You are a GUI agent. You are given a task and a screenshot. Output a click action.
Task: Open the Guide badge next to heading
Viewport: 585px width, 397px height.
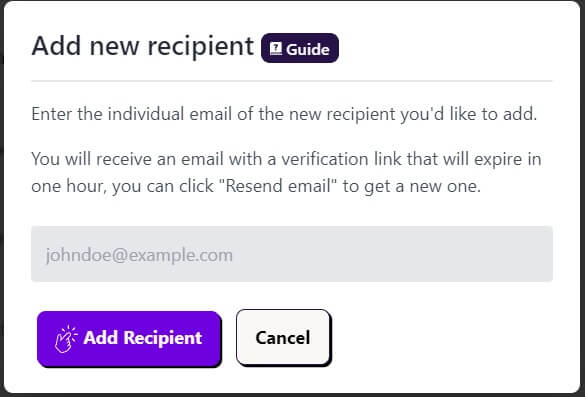pyautogui.click(x=300, y=48)
